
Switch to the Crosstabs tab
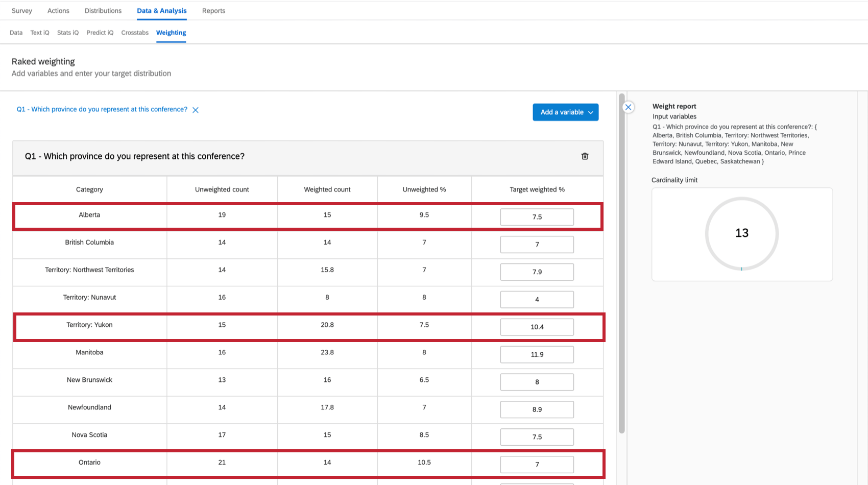(x=134, y=32)
